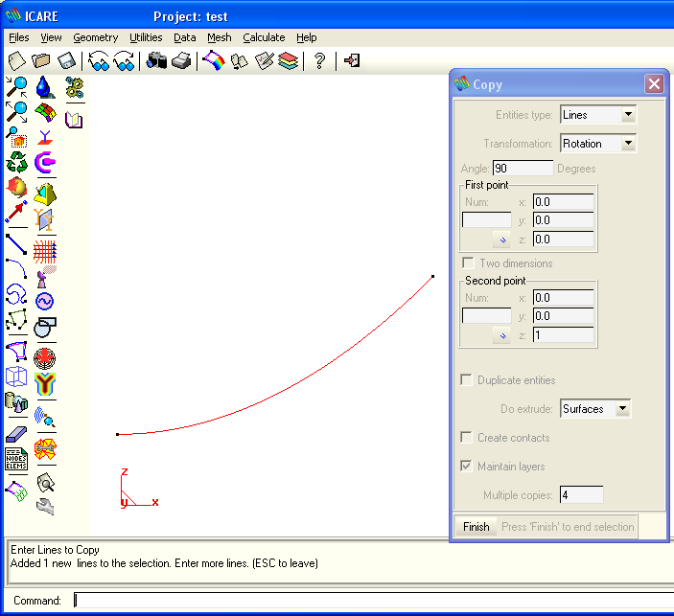Viewport: 674px width, 616px height.
Task: Enable Create contacts checkbox
Action: coord(466,437)
